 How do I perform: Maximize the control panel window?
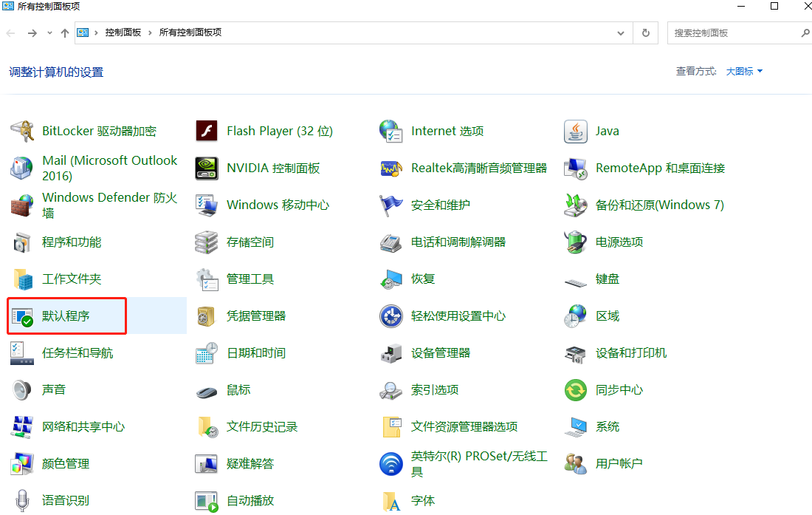tap(774, 6)
